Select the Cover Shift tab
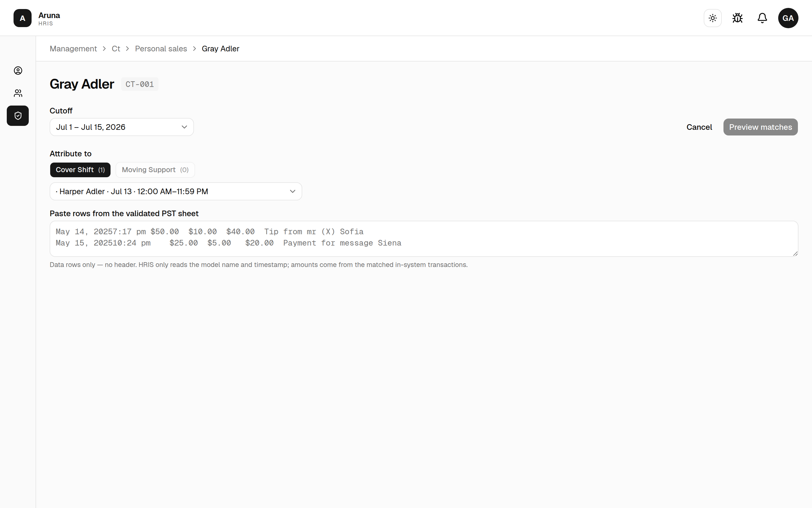812x508 pixels. pos(80,170)
